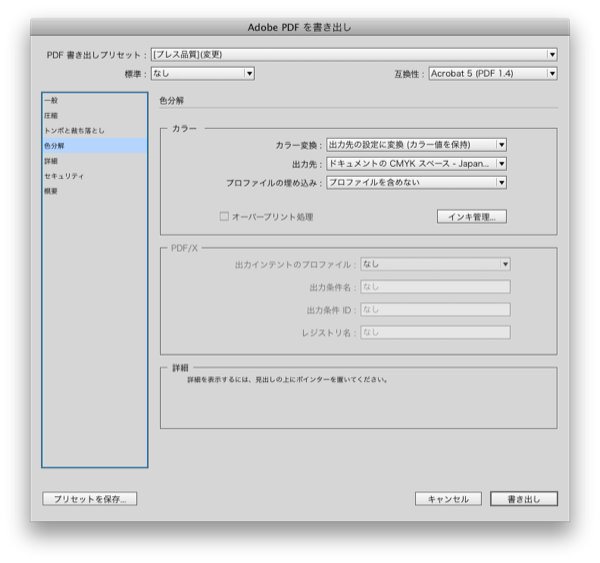The width and height of the screenshot is (600, 563).
Task: Click the 出力条件名 text field
Action: (x=435, y=287)
